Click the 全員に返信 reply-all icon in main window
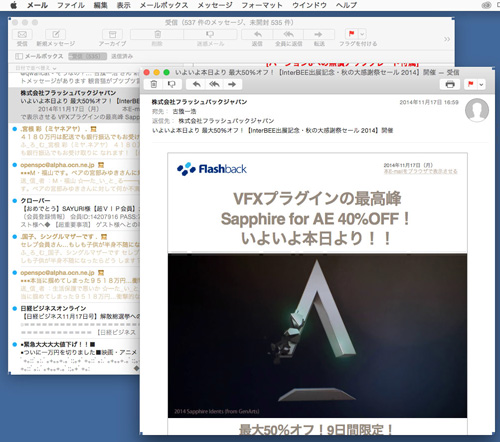Image resolution: width=500 pixels, height=442 pixels. [288, 34]
